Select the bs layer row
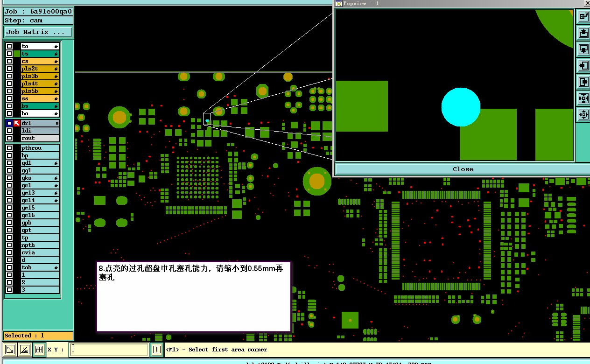The height and width of the screenshot is (364, 590). click(x=40, y=106)
